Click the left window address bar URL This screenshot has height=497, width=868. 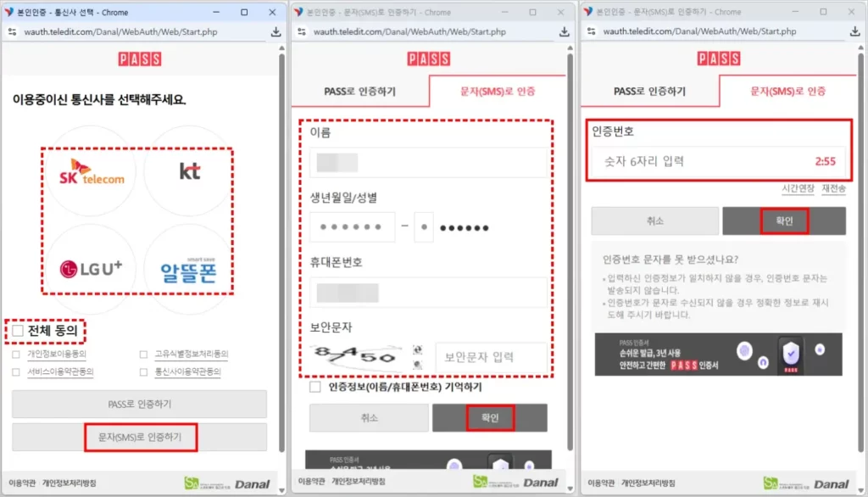[120, 32]
